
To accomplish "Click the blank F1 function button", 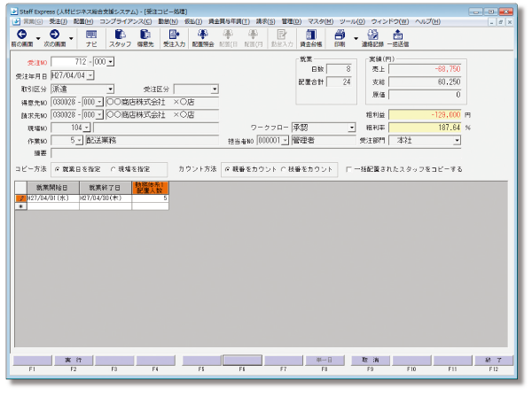I will pos(32,360).
